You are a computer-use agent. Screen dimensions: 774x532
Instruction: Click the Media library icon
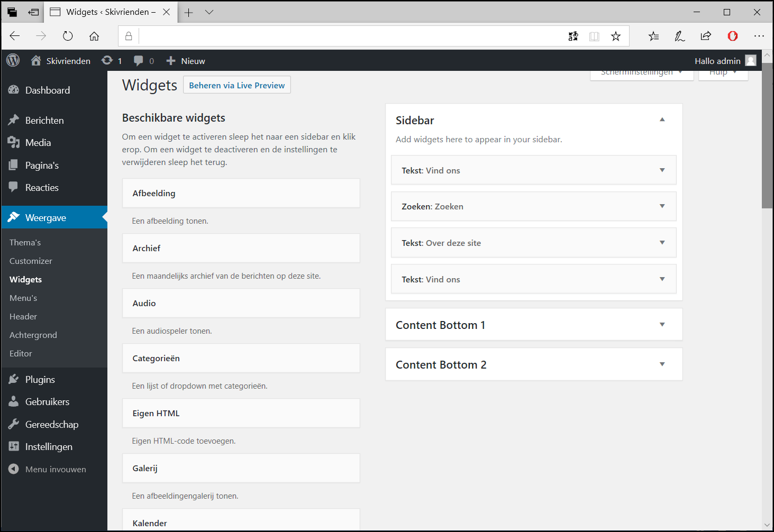click(x=14, y=142)
